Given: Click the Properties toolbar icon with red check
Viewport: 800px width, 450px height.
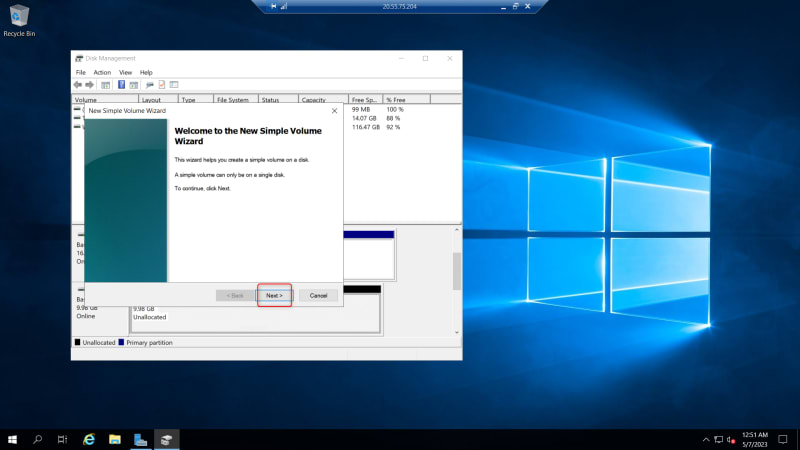Looking at the screenshot, I should point(162,85).
